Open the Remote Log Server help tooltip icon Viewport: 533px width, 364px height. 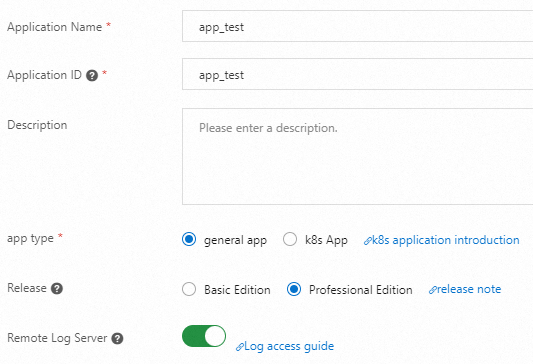coord(117,339)
